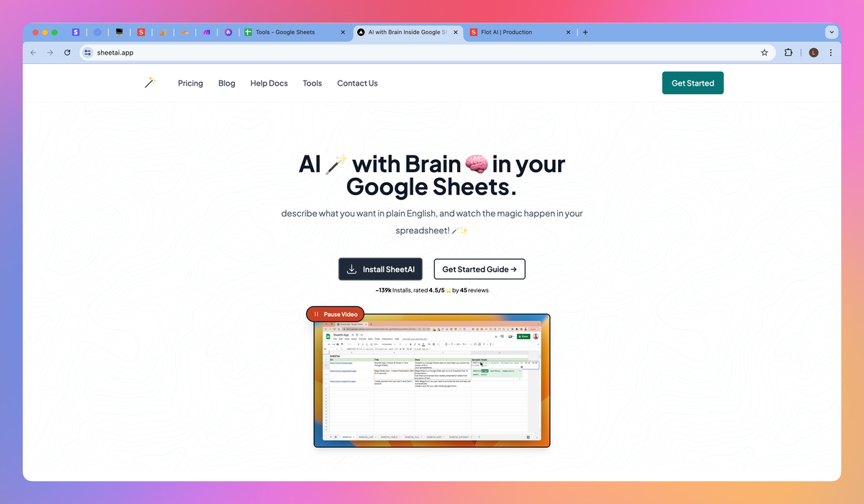This screenshot has width=864, height=504.
Task: Reload the sheetai.app page
Action: [67, 53]
